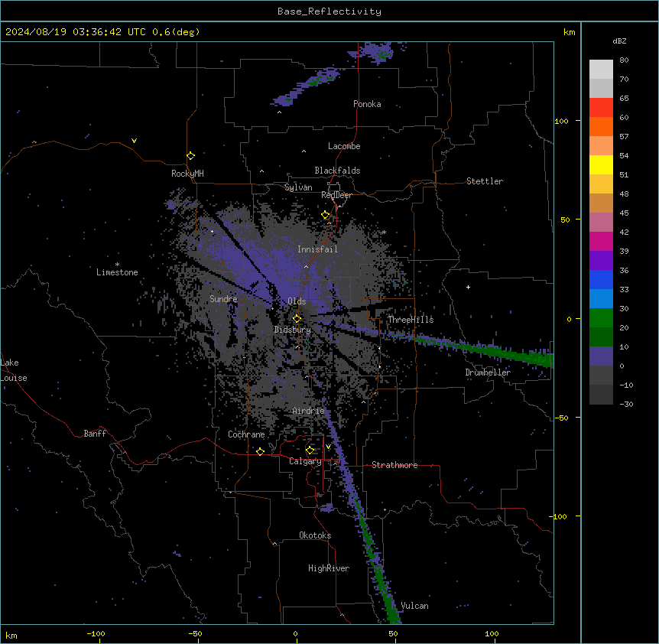Image resolution: width=659 pixels, height=644 pixels.
Task: Select the Drumheller label
Action: (x=488, y=372)
